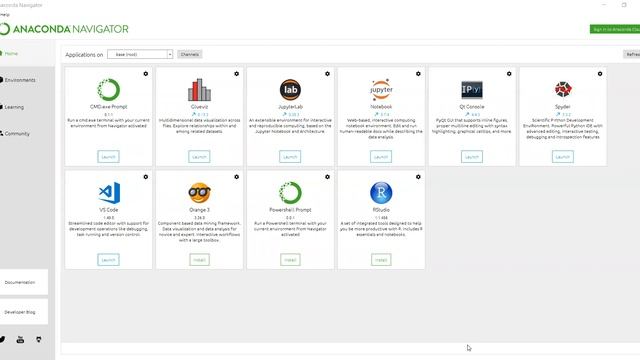Screen dimensions: 640x360
Task: Click the VS Code application icon
Action: pos(109,193)
